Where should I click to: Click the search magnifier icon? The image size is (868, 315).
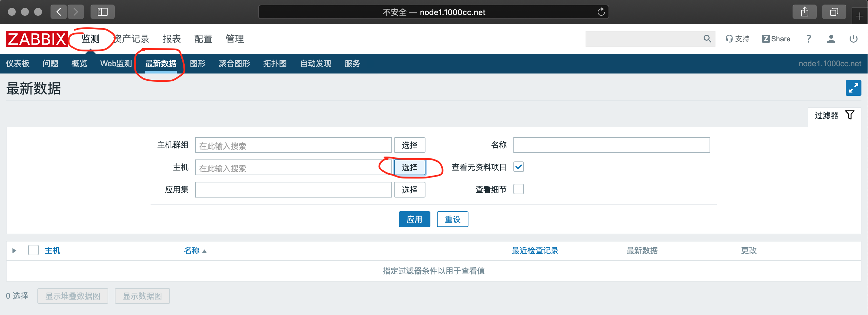click(707, 39)
